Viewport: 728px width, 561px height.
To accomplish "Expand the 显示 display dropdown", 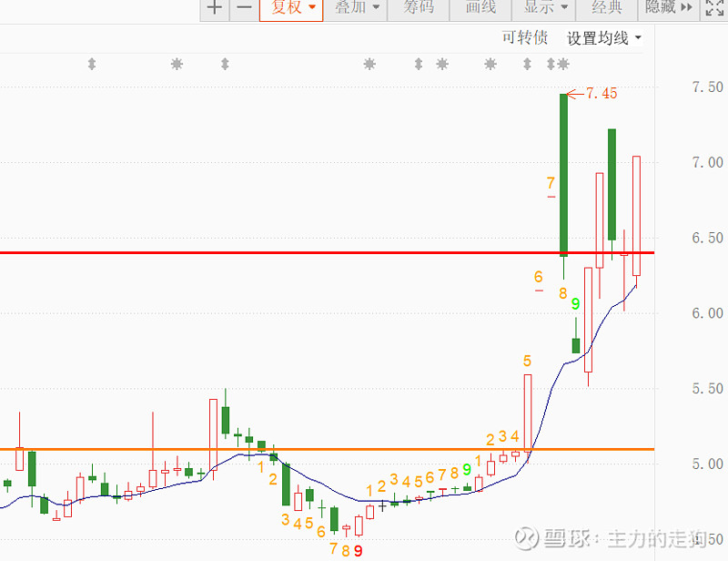I will tap(543, 8).
